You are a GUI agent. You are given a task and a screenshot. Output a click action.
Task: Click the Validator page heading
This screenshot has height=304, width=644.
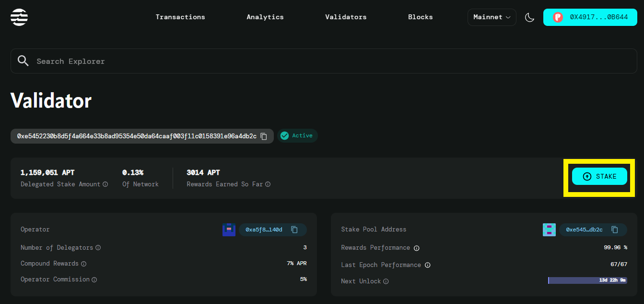coord(51,101)
